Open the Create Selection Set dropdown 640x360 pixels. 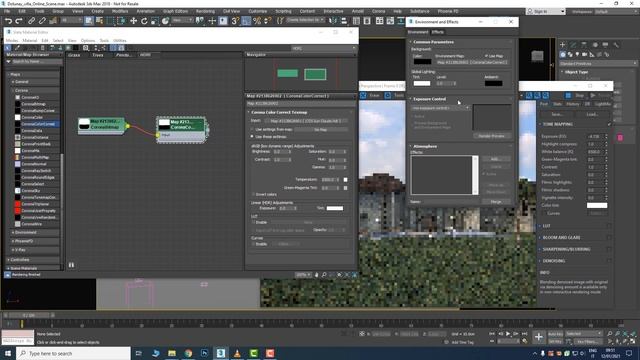click(x=305, y=20)
